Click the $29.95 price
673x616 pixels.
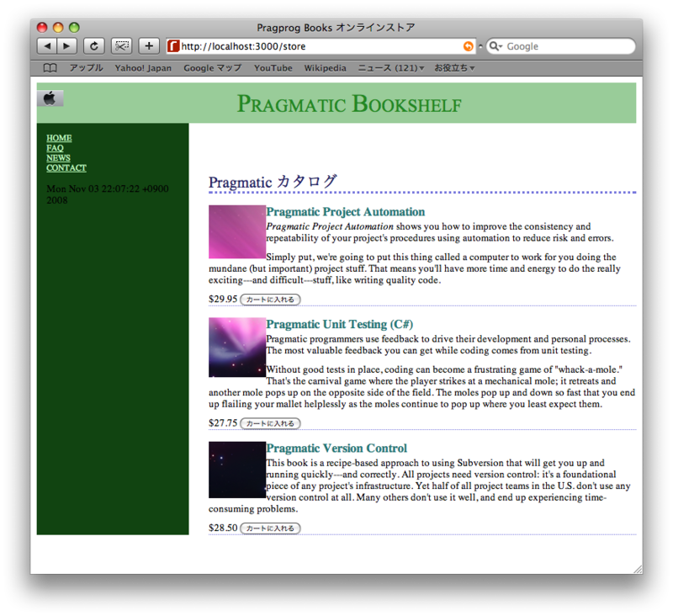[223, 300]
